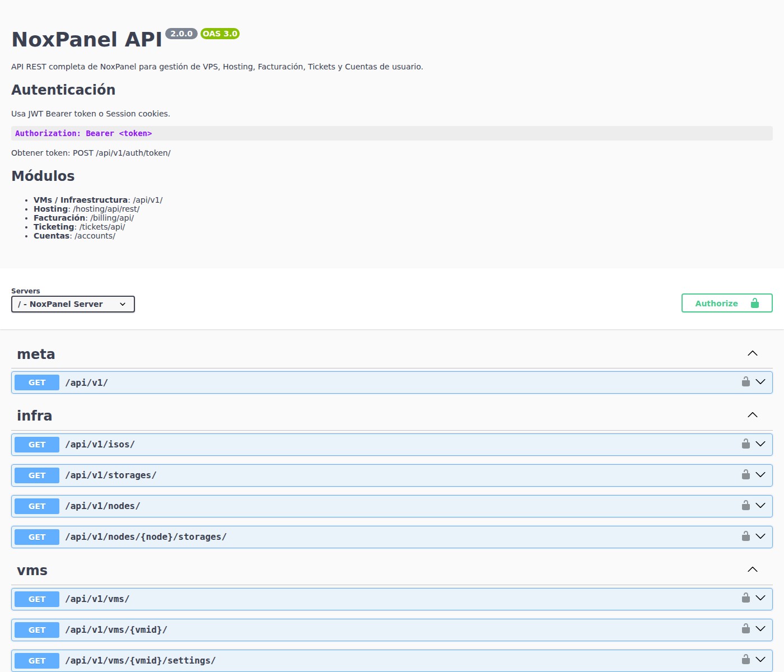This screenshot has height=672, width=784.
Task: Collapse the vms section
Action: pyautogui.click(x=752, y=570)
